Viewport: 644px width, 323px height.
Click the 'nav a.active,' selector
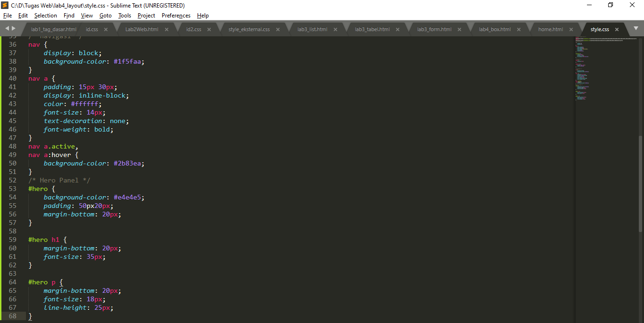click(53, 146)
